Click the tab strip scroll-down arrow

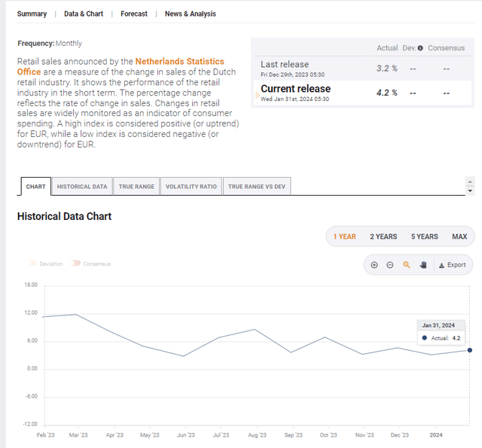470,190
